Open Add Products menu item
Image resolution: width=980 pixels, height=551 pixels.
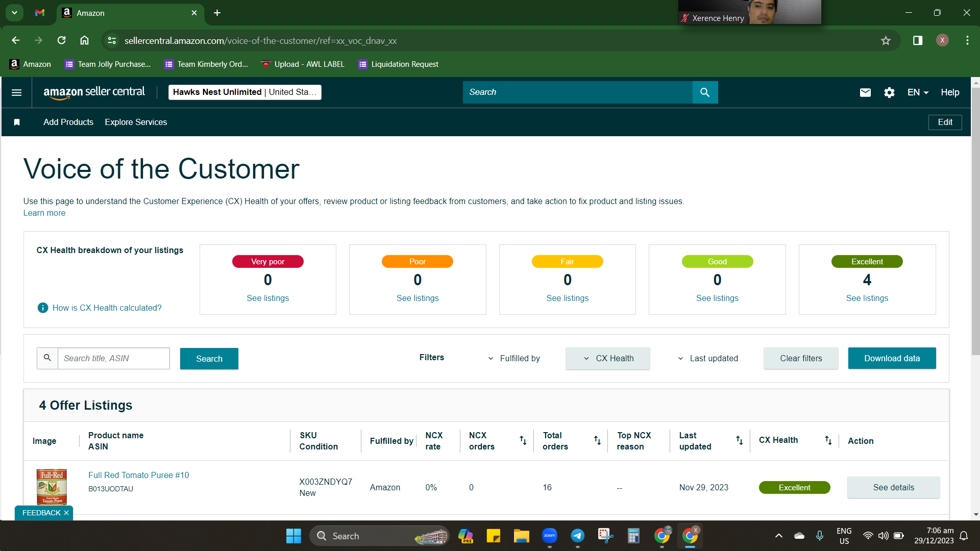coord(68,122)
